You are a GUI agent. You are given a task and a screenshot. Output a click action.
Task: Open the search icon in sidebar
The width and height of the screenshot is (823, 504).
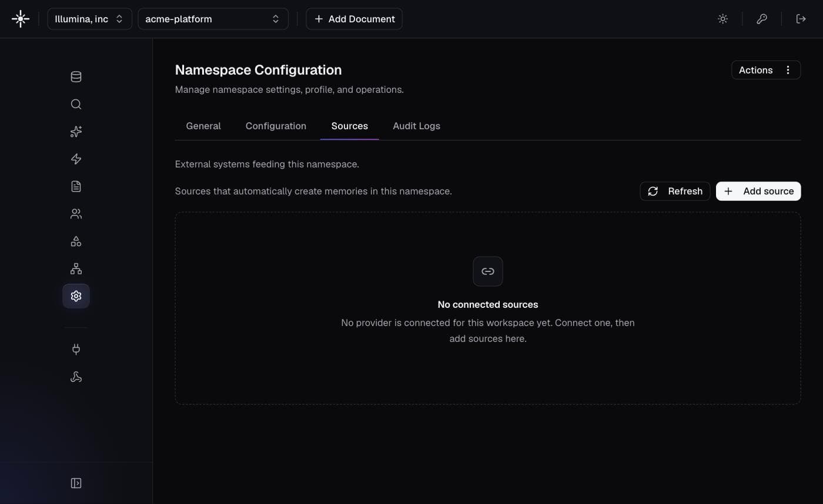coord(76,105)
